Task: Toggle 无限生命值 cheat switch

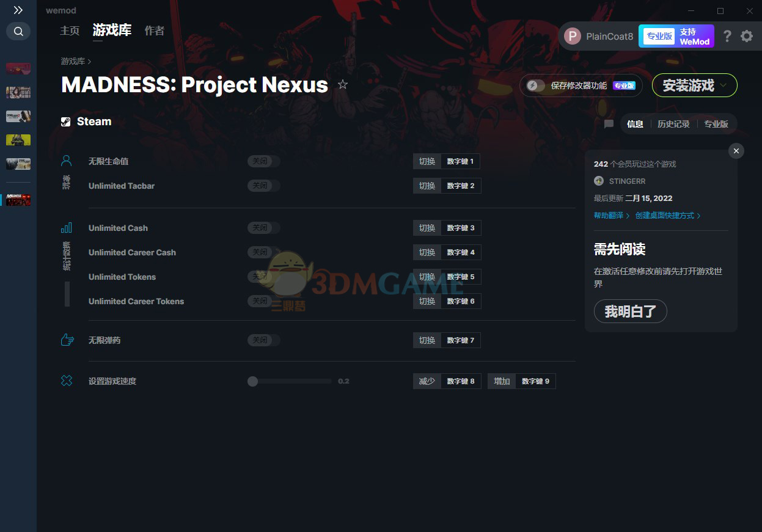Action: 263,161
